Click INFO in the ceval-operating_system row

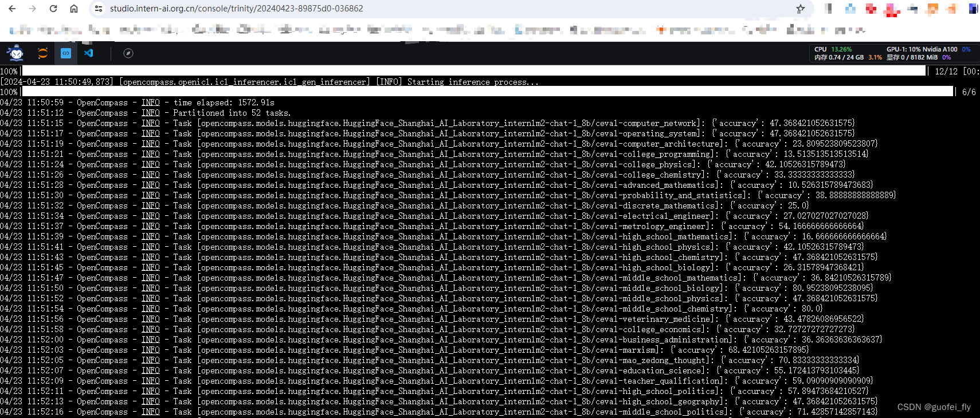(151, 133)
